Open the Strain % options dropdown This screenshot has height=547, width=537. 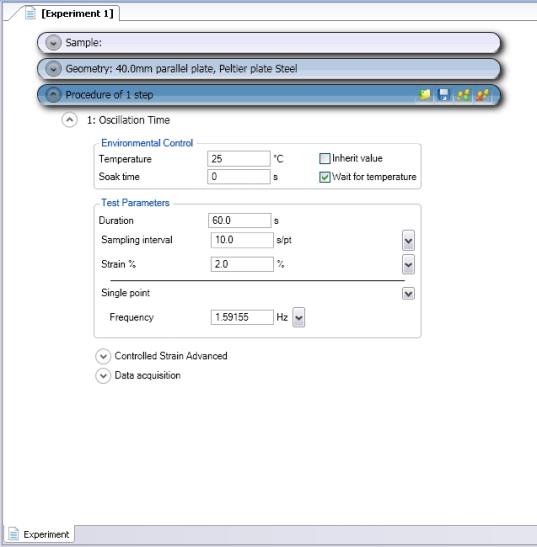tap(408, 264)
